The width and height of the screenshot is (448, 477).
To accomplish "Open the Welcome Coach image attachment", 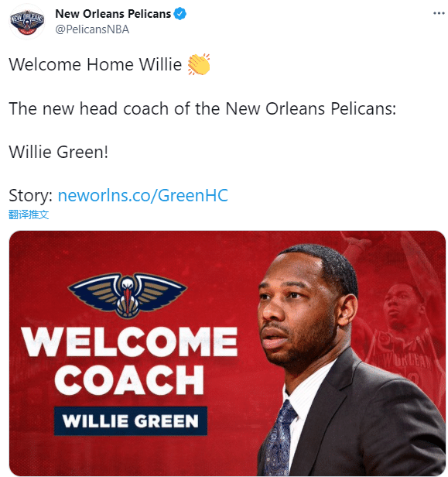I will pyautogui.click(x=227, y=353).
